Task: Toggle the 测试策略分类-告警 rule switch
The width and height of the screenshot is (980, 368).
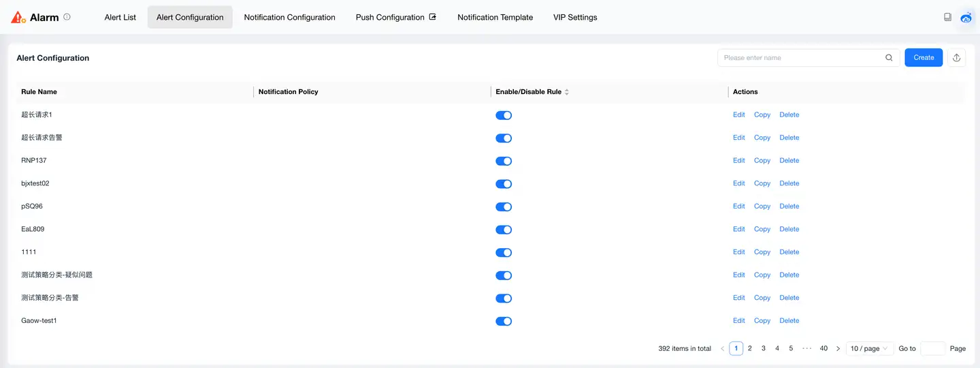Action: [x=504, y=298]
